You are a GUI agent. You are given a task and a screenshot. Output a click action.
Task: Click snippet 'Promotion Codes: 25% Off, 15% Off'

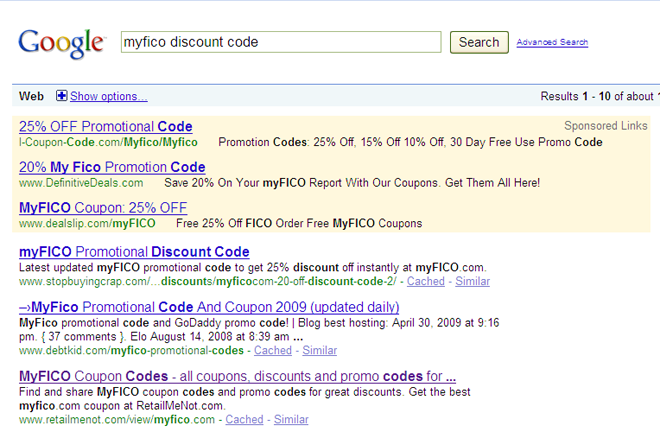point(410,142)
